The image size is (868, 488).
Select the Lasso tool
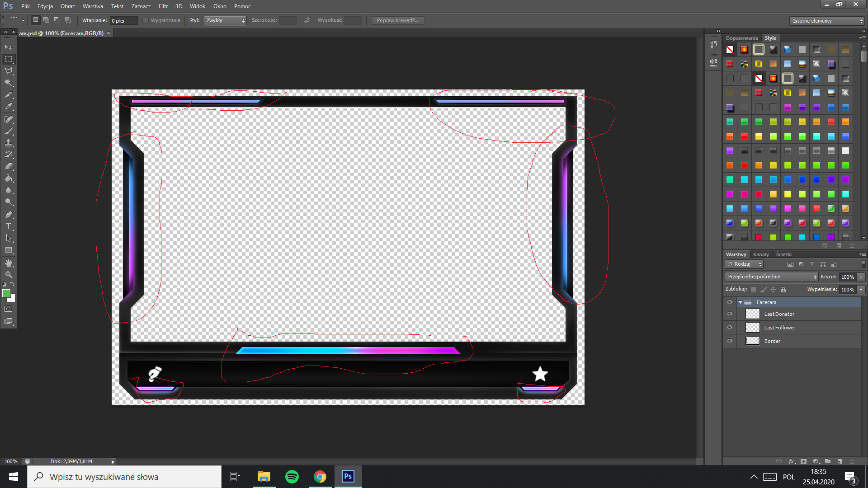pyautogui.click(x=9, y=71)
